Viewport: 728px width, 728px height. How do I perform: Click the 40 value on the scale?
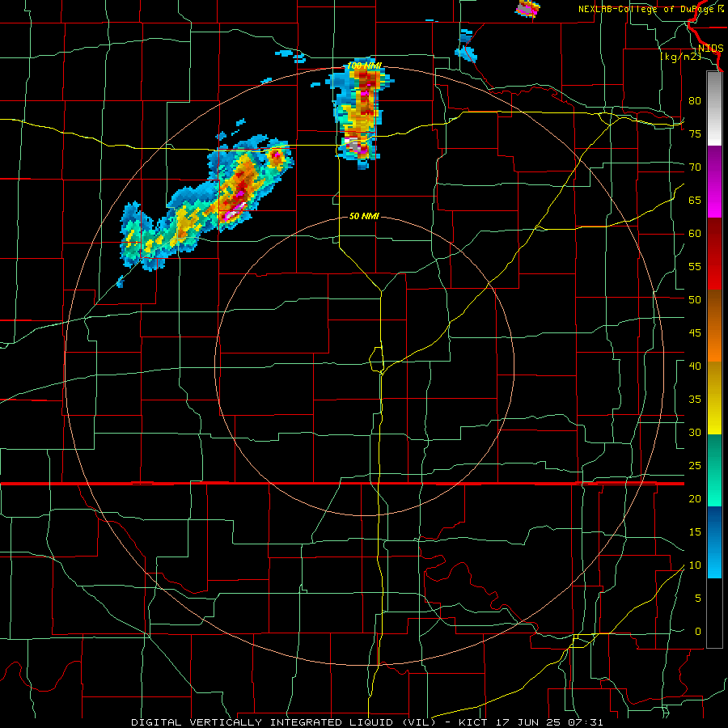[x=695, y=366]
